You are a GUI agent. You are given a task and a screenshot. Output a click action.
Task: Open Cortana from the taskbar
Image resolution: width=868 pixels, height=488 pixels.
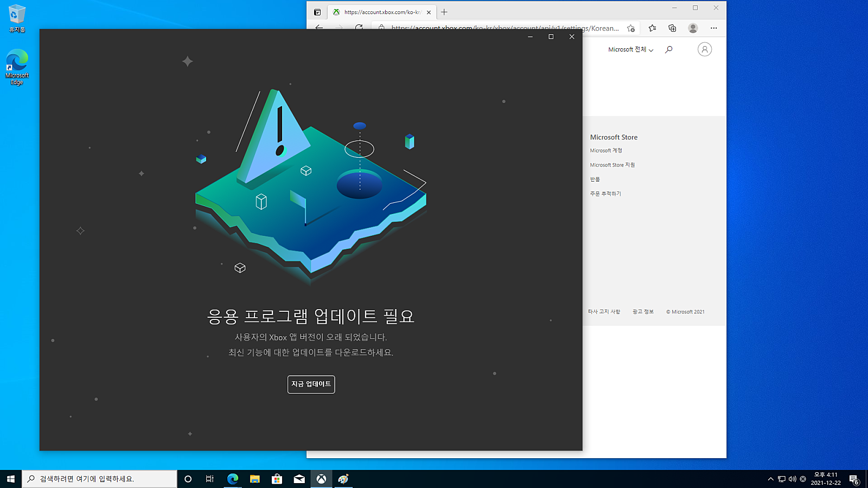188,479
